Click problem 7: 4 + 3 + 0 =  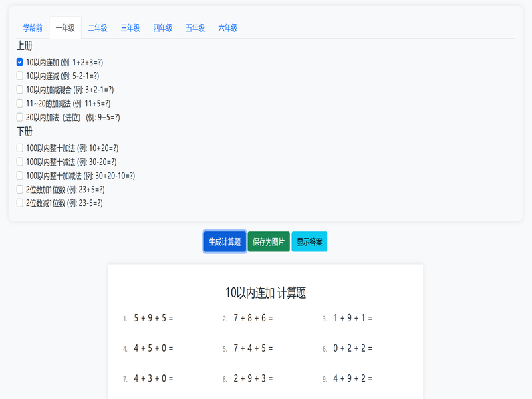click(x=154, y=378)
